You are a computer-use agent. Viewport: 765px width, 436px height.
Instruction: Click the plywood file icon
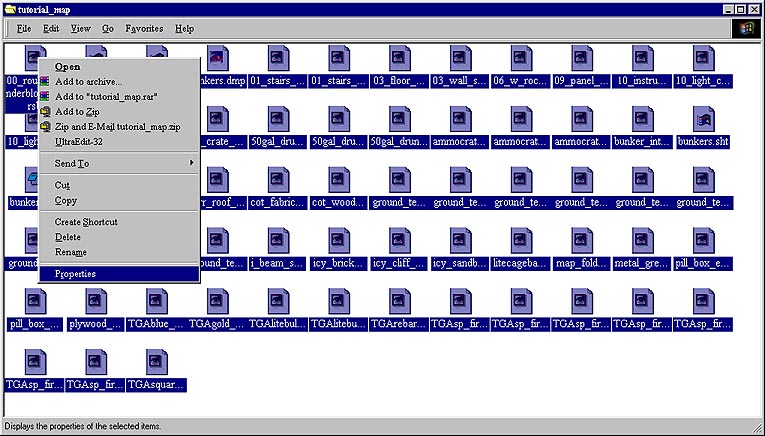tap(95, 302)
